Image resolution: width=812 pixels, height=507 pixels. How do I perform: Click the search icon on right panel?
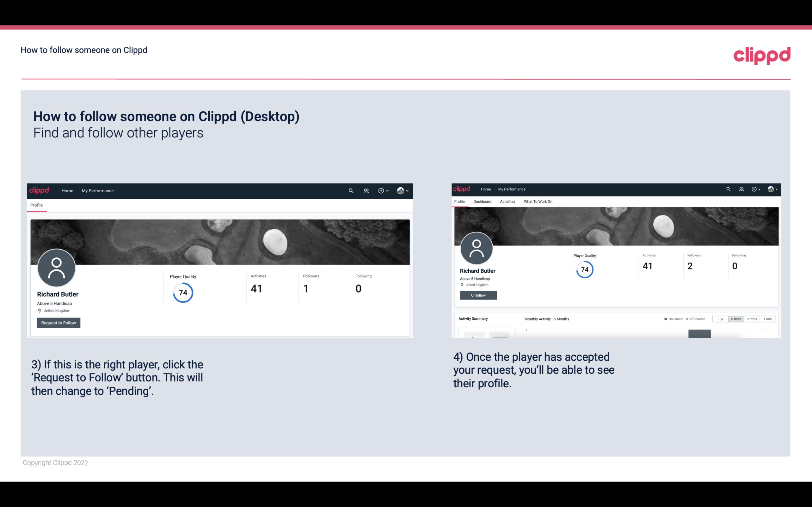729,189
